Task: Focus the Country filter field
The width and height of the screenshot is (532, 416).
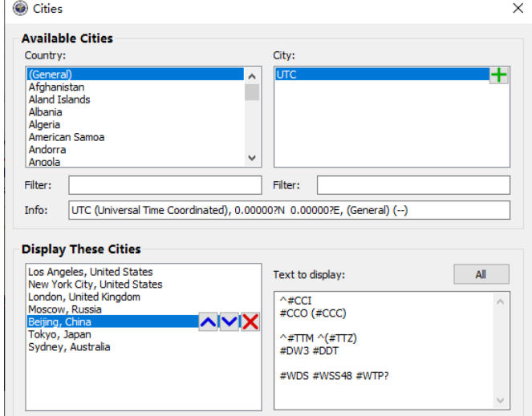Action: (x=164, y=185)
